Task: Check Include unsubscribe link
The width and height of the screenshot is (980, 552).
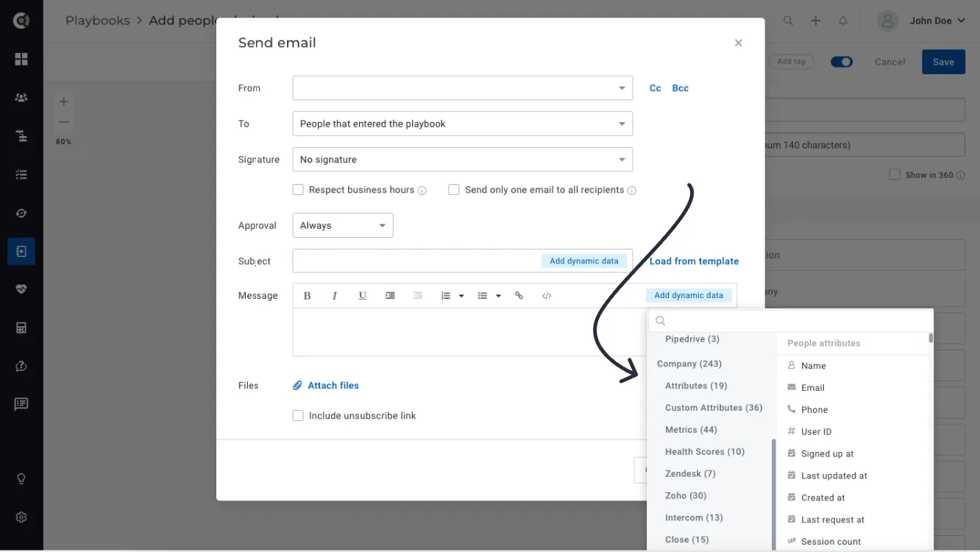Action: 298,416
